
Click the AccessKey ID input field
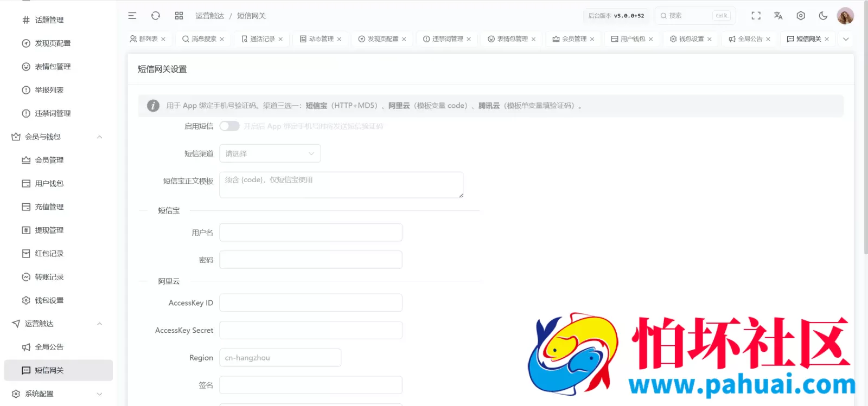tap(311, 303)
